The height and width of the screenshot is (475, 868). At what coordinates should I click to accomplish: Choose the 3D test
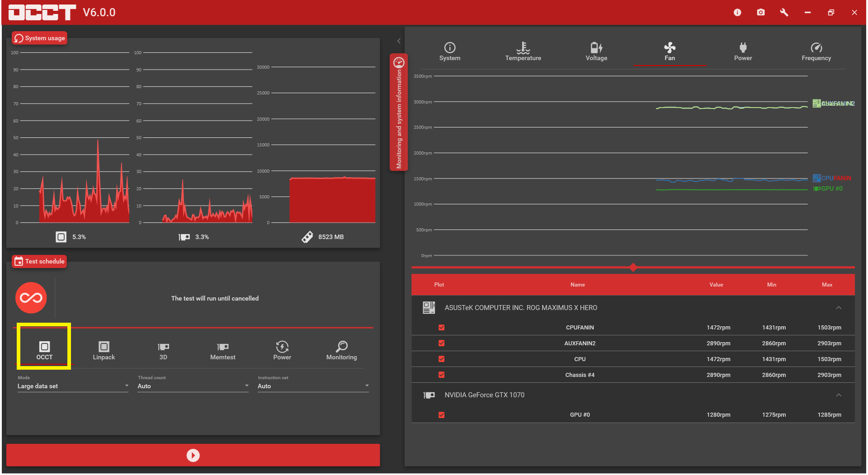(163, 351)
